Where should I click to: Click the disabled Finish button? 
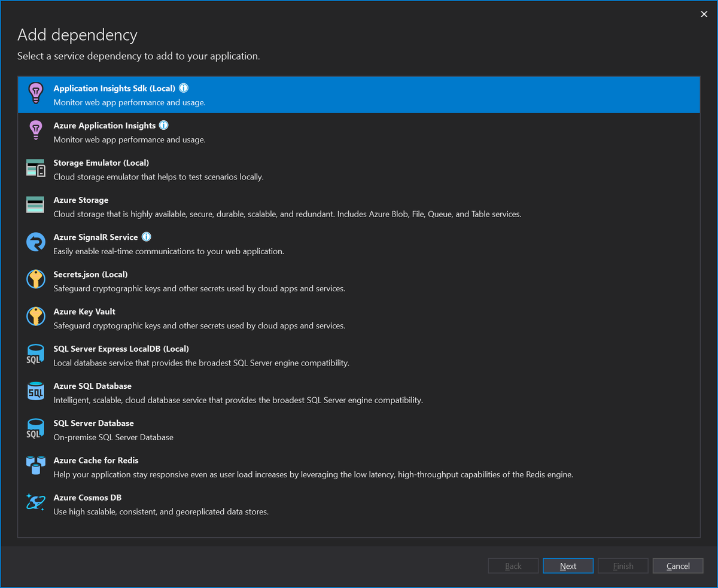coord(623,566)
